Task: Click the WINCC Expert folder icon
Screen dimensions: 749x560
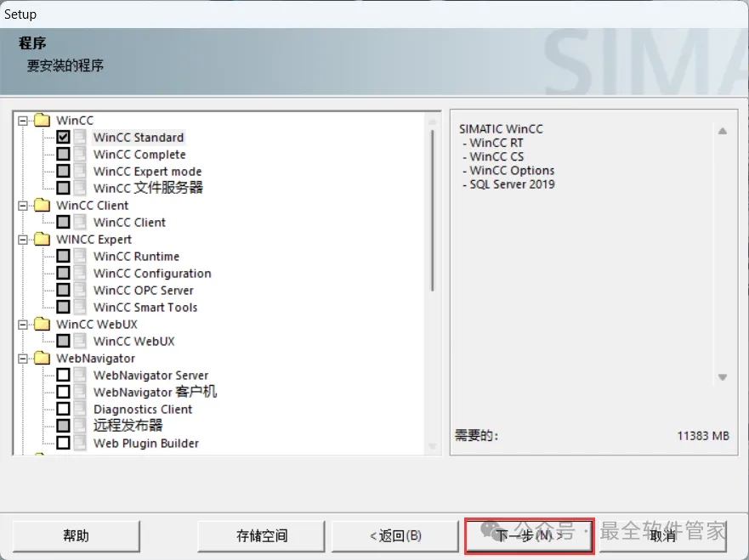Action: 42,239
